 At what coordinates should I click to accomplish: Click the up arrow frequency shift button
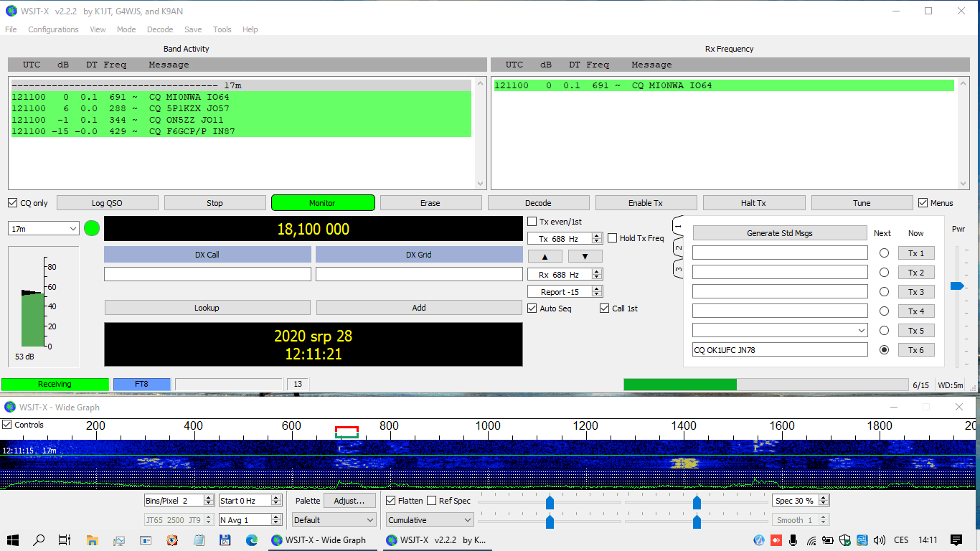click(x=545, y=256)
